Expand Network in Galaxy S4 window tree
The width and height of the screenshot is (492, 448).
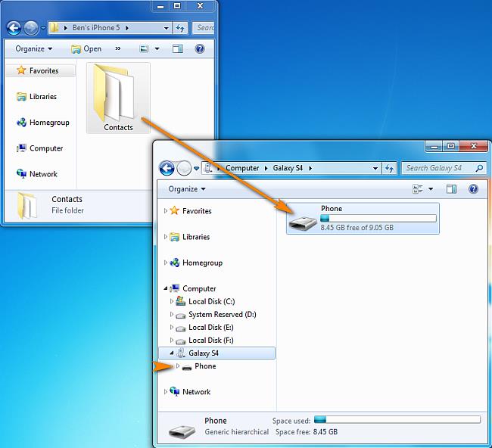165,392
